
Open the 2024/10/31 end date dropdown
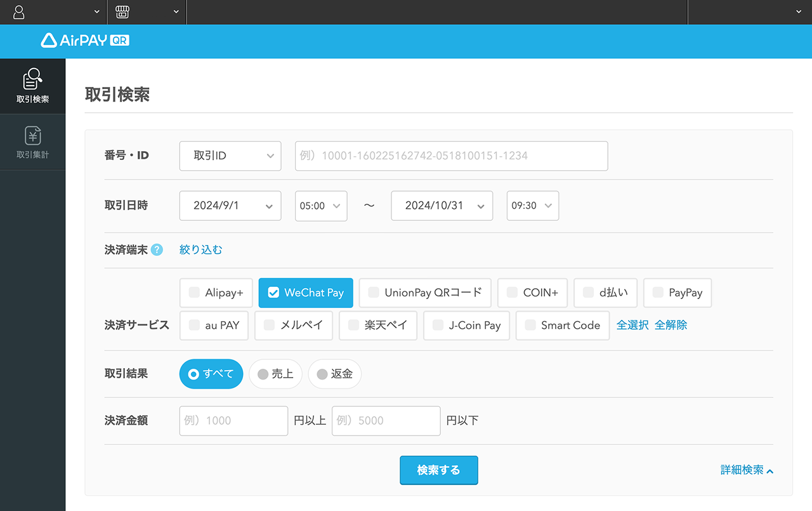click(x=442, y=206)
